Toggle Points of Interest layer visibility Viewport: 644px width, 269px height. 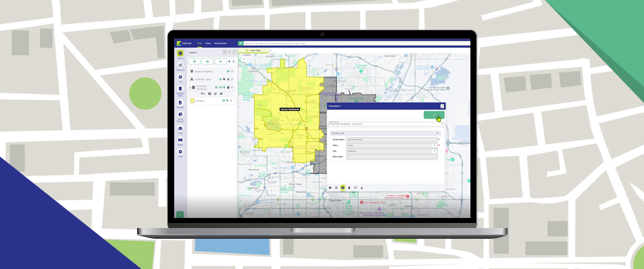pos(228,71)
